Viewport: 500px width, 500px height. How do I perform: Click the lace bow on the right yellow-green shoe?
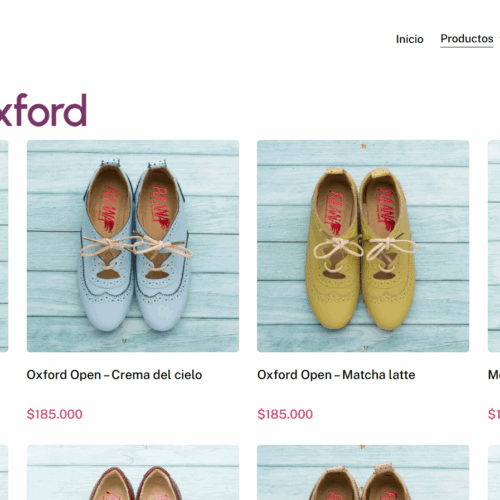click(x=390, y=248)
